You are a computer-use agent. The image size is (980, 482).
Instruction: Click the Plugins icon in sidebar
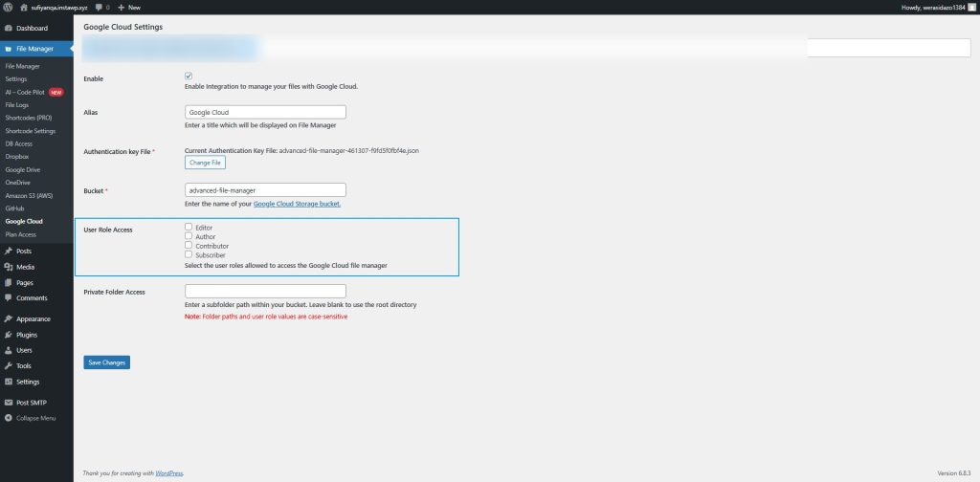(x=8, y=335)
